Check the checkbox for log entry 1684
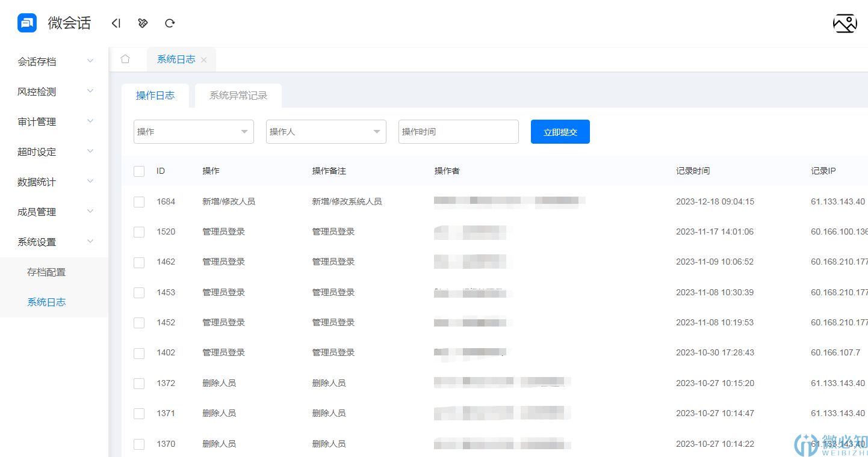Screen dimensions: 868x457 (138, 201)
